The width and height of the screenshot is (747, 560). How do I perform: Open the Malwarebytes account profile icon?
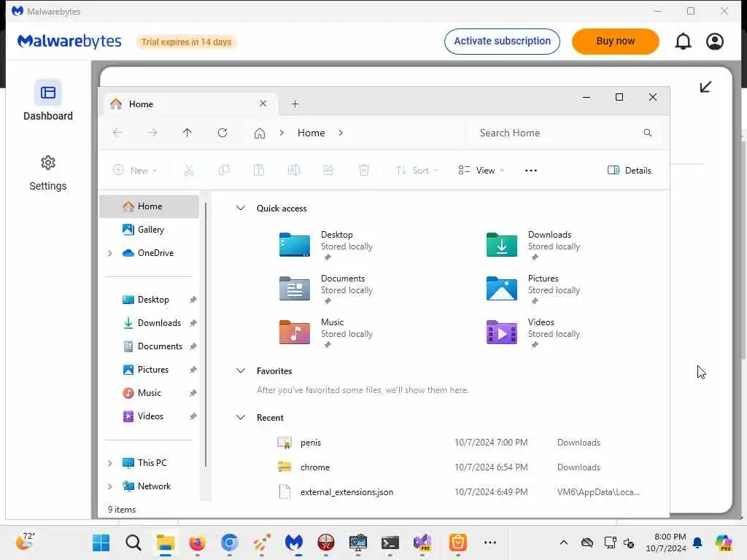coord(715,42)
